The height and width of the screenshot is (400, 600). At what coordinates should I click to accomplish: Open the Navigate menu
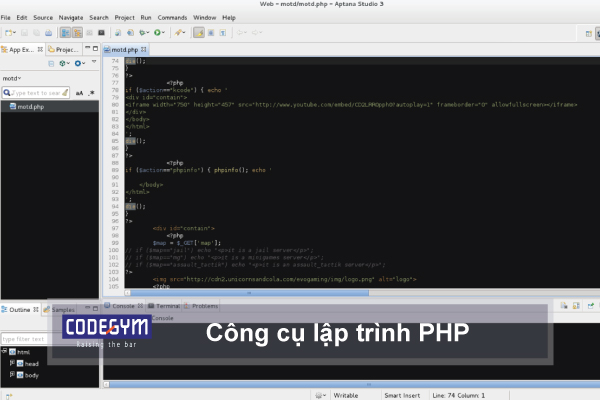[x=71, y=18]
